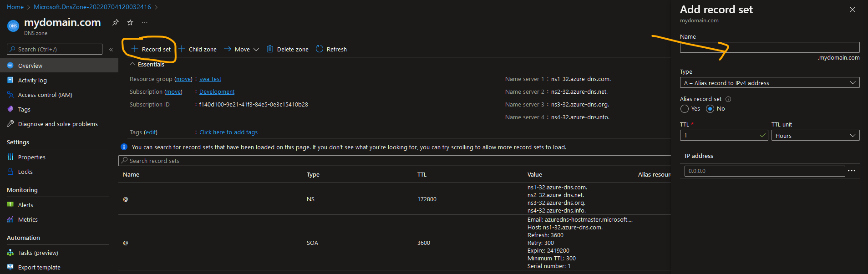This screenshot has width=868, height=274.
Task: Click the Locks padlock icon
Action: click(10, 172)
